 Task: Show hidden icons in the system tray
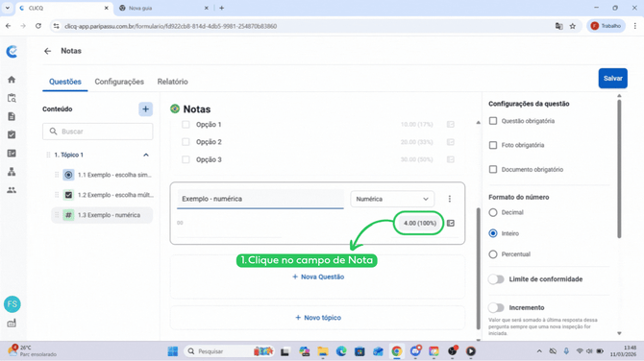pyautogui.click(x=539, y=351)
